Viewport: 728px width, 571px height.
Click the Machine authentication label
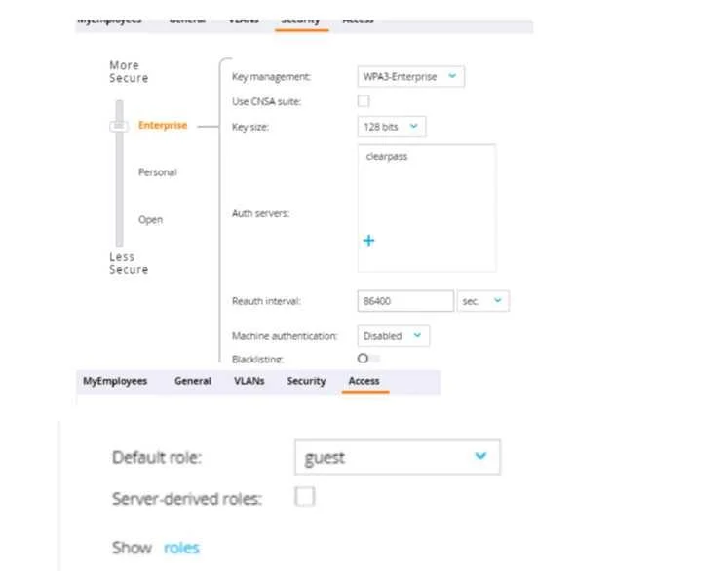pos(285,335)
